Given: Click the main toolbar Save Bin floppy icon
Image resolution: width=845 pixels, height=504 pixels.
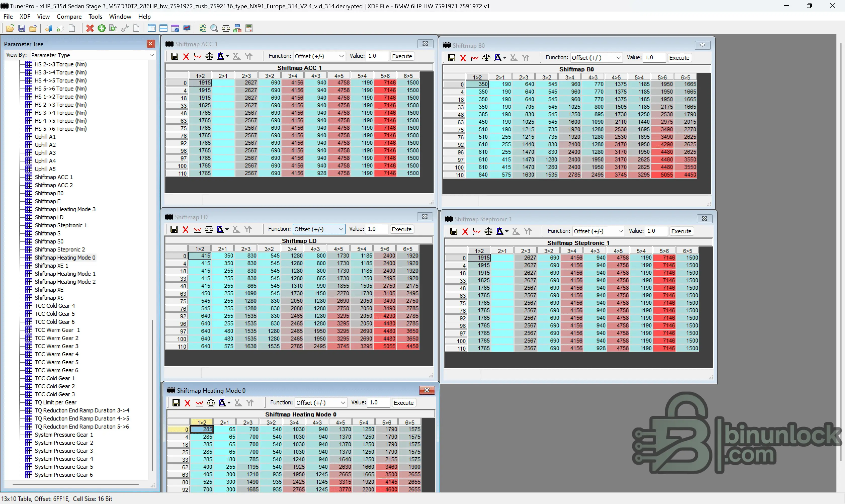Looking at the screenshot, I should click(21, 28).
